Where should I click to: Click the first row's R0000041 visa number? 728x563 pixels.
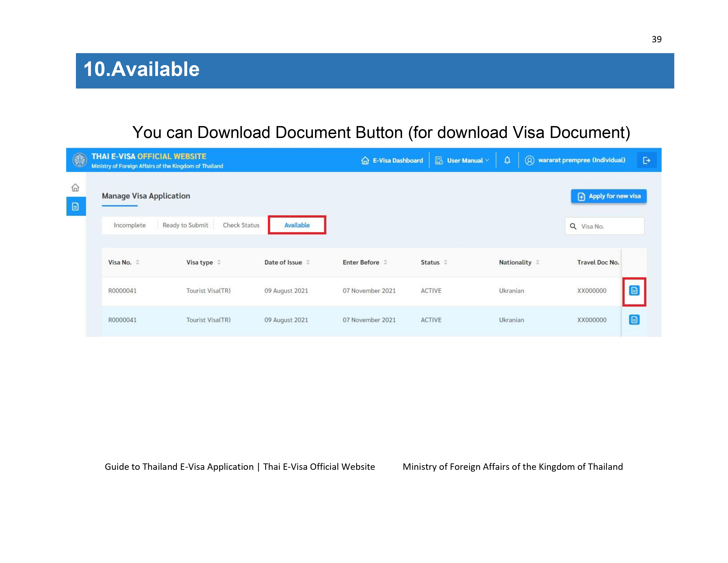click(x=122, y=291)
